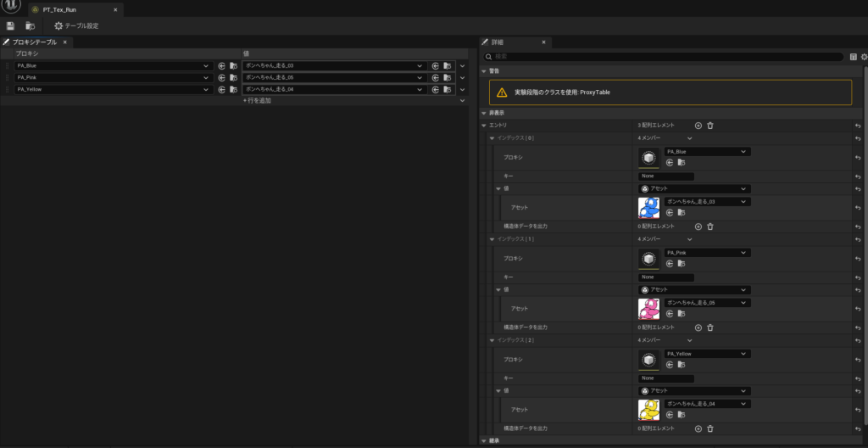Click the ＋行を追加 add row button
The width and height of the screenshot is (868, 448).
[x=258, y=100]
